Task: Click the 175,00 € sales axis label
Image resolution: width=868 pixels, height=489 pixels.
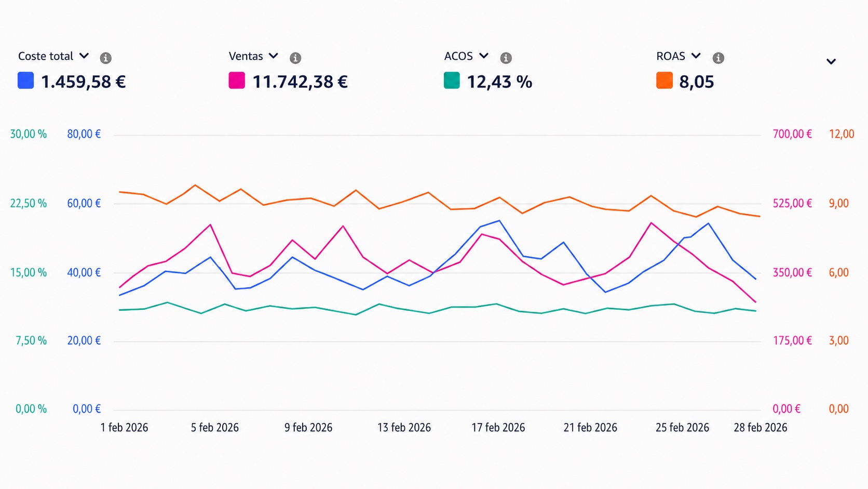Action: click(792, 340)
